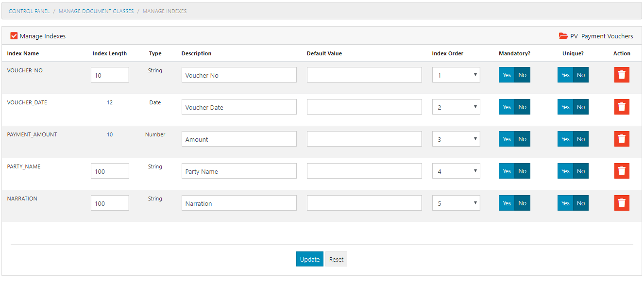
Task: Click the Reset button
Action: pyautogui.click(x=336, y=259)
